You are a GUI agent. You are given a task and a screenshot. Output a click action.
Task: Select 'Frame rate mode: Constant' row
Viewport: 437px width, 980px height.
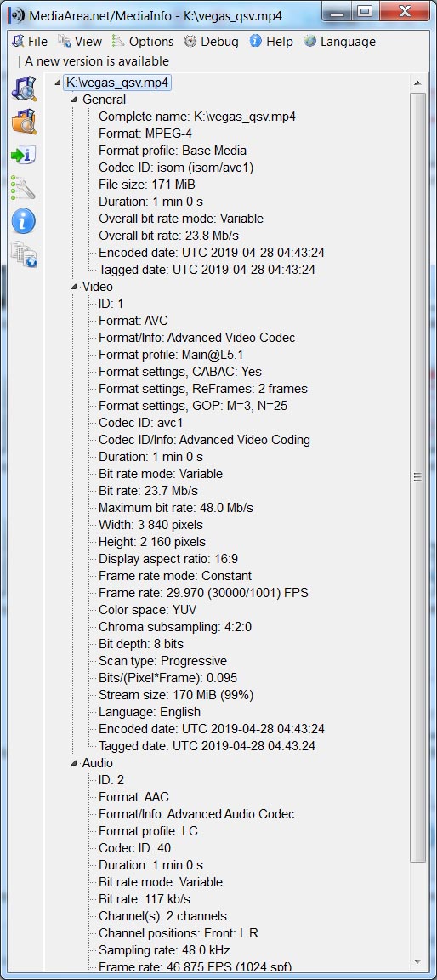pos(175,576)
